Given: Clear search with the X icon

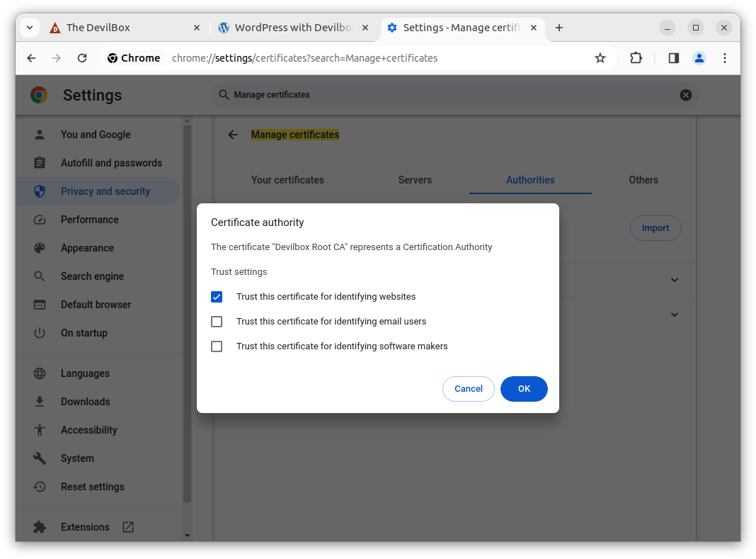Looking at the screenshot, I should click(685, 95).
